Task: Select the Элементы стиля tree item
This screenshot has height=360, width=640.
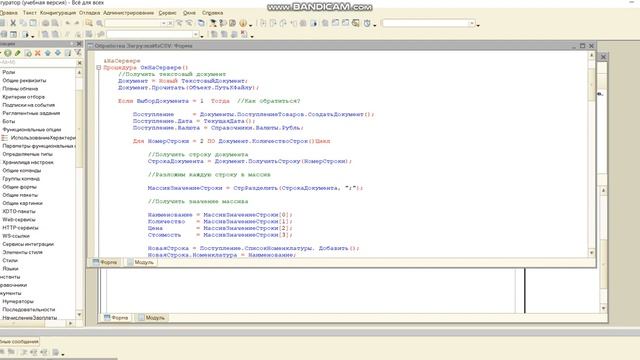Action: pos(22,252)
